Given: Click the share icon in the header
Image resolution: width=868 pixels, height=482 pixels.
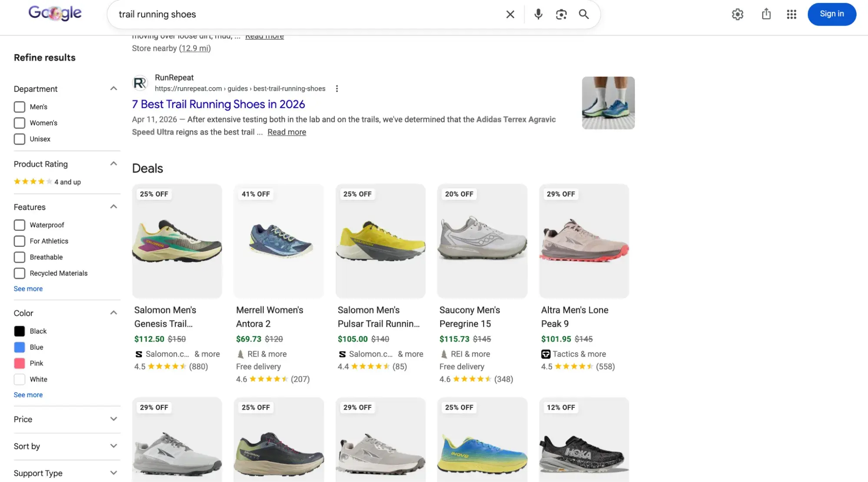Looking at the screenshot, I should tap(766, 14).
